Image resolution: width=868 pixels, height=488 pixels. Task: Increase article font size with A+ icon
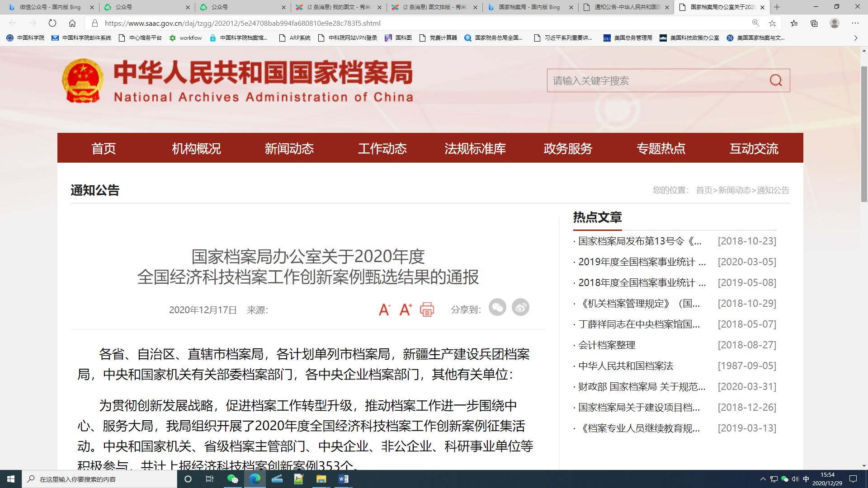click(406, 310)
